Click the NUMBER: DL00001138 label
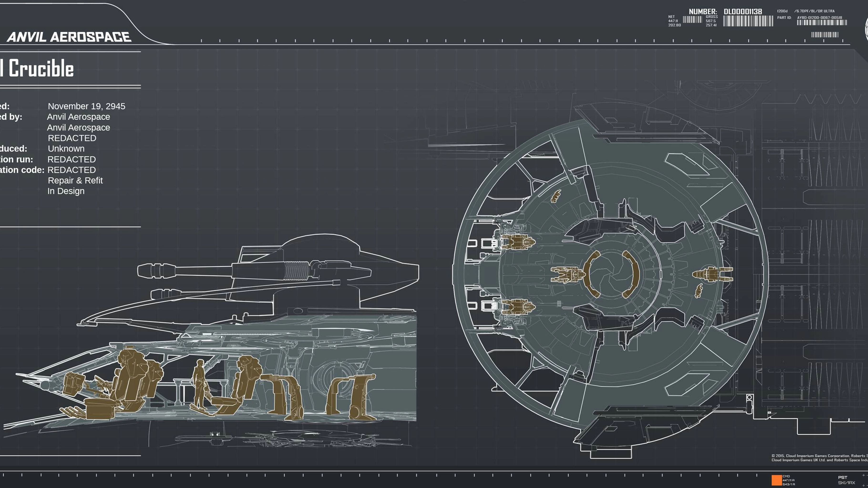868x488 pixels. [725, 11]
